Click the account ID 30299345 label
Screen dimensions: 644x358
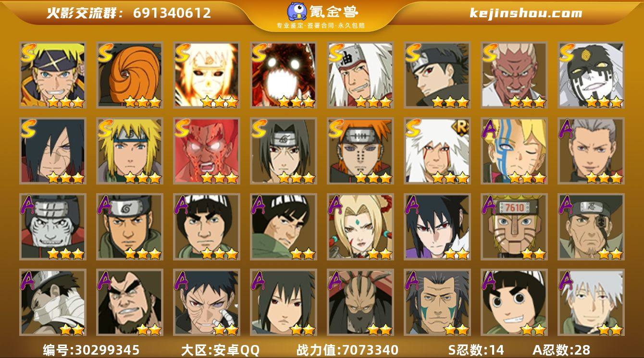[x=91, y=349]
